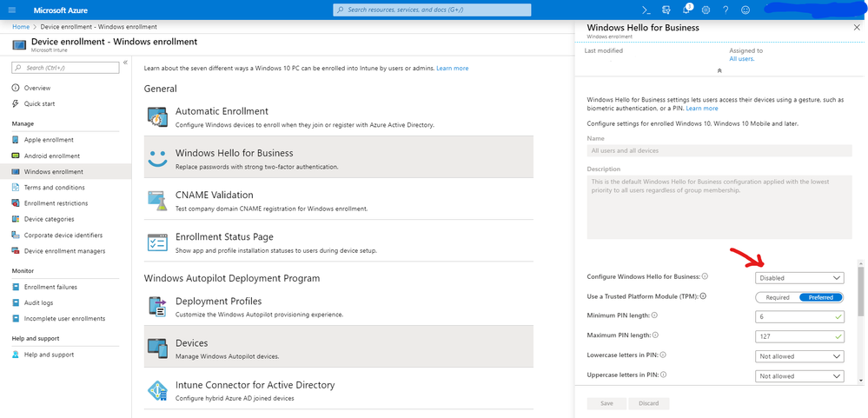868x418 pixels.
Task: Click the Help and support person icon
Action: coord(15,355)
